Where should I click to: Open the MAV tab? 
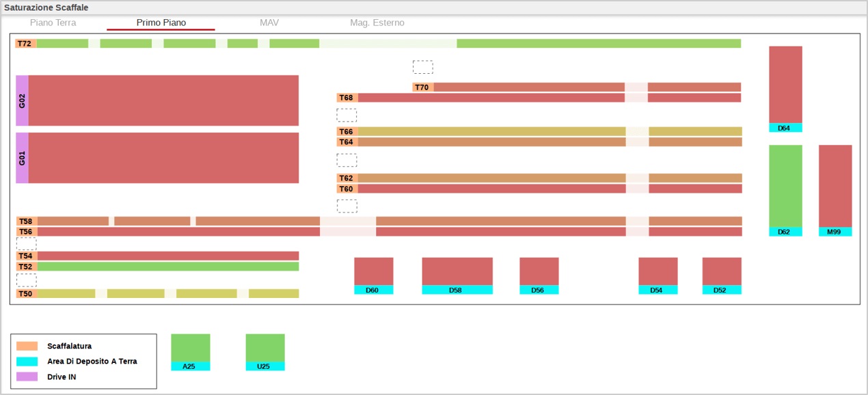point(269,23)
